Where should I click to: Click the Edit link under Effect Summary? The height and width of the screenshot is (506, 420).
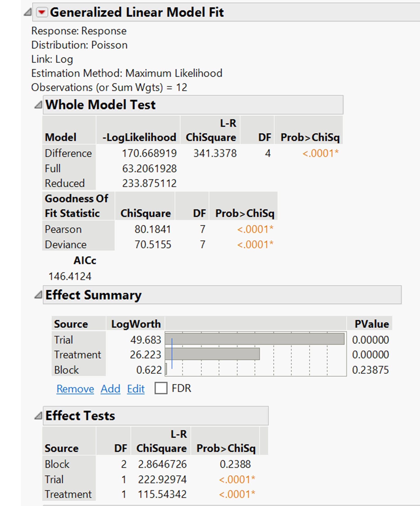tap(135, 389)
